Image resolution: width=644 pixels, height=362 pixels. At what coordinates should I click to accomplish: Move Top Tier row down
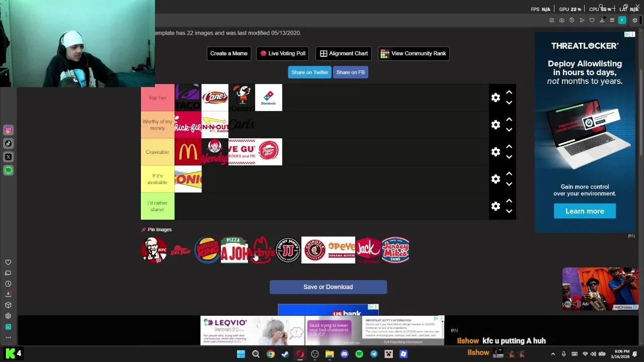coord(509,103)
